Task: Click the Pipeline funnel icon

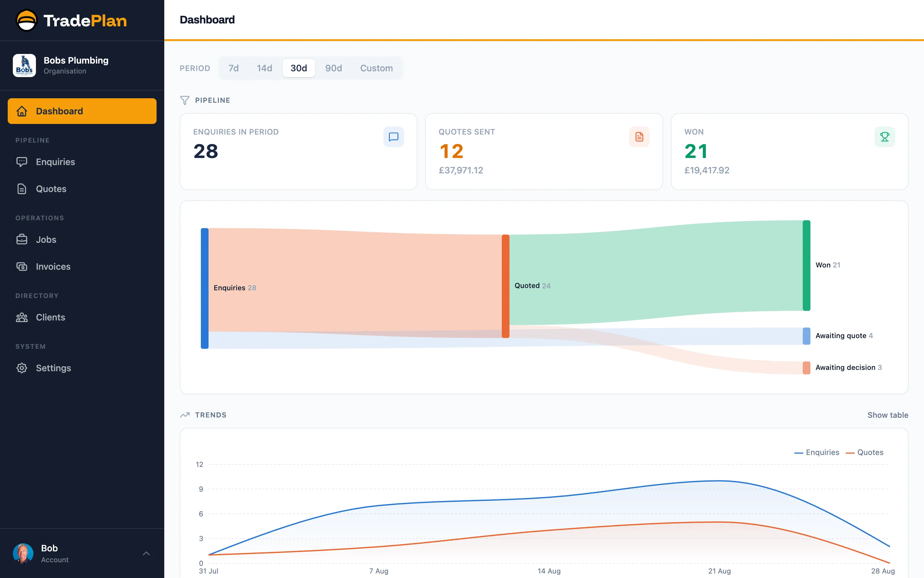Action: pos(185,100)
